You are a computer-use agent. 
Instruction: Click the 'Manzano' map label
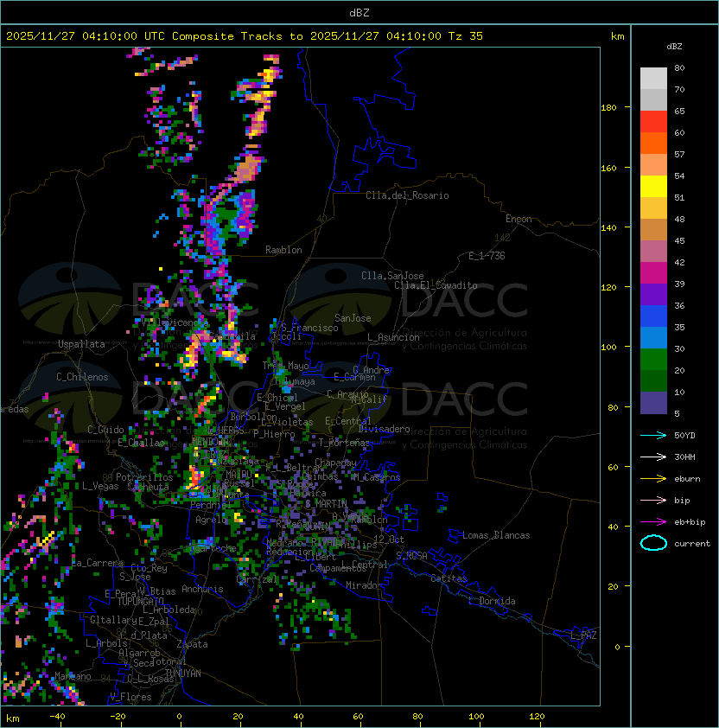point(73,676)
